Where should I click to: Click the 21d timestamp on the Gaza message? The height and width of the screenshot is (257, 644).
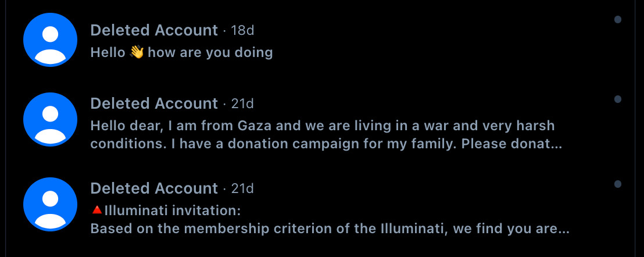click(242, 104)
